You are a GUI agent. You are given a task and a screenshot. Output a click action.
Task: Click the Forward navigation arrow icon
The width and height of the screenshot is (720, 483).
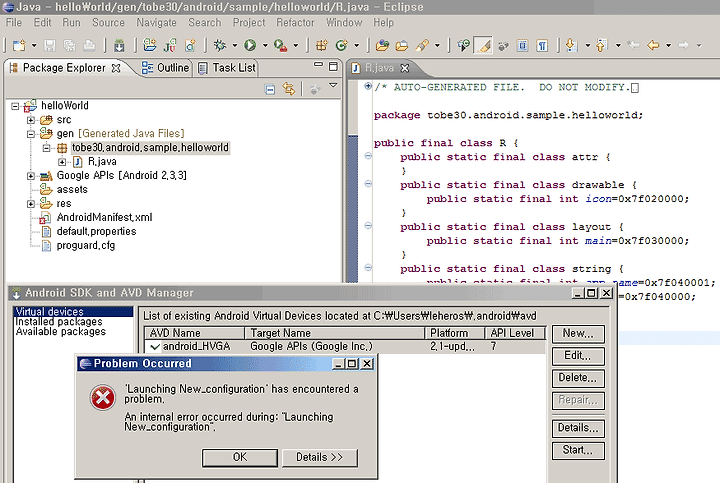684,45
